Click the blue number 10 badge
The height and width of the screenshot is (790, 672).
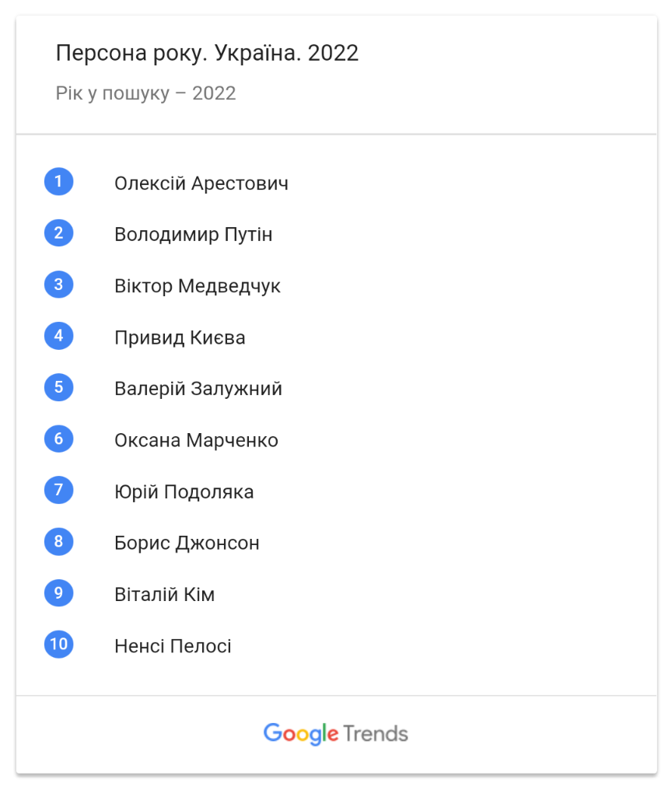point(58,644)
